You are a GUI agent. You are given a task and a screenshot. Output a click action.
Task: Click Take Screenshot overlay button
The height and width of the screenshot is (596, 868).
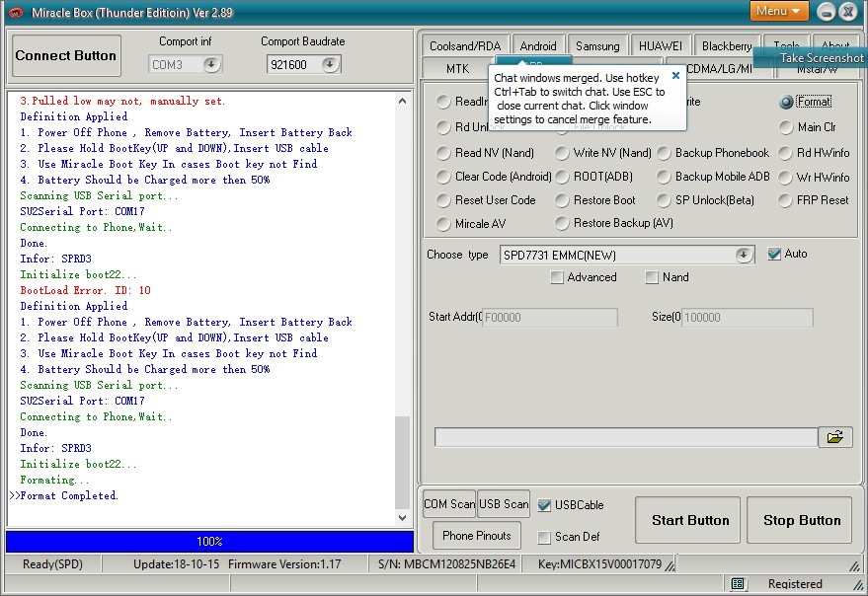point(811,57)
